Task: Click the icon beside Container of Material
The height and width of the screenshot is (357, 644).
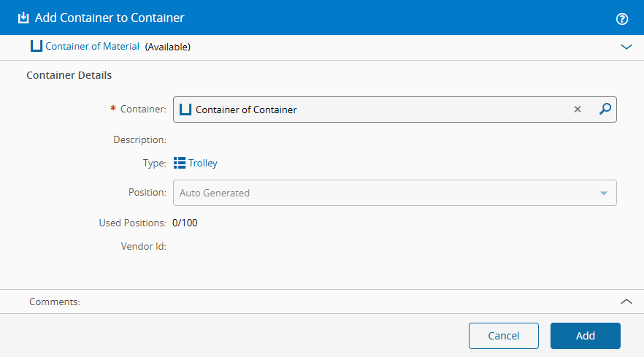Action: tap(36, 47)
